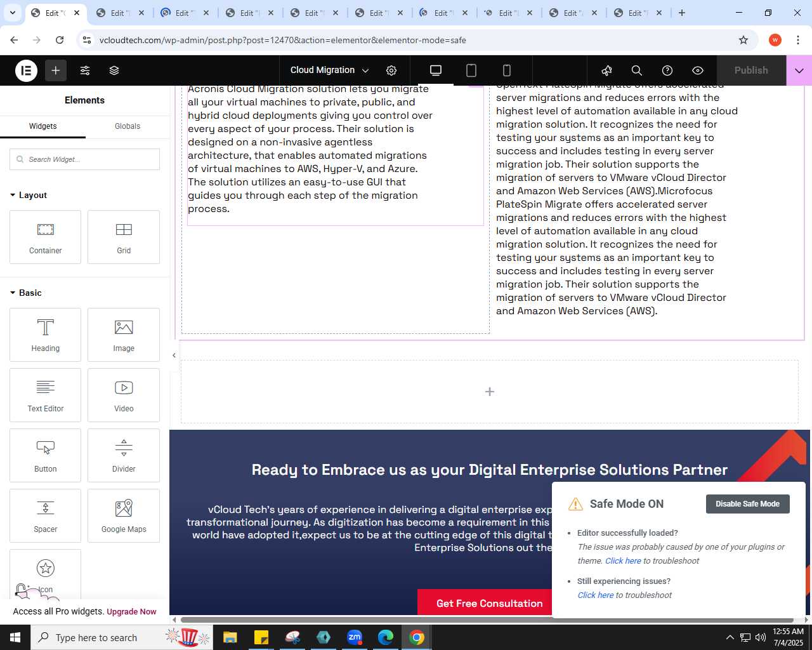The image size is (812, 650).
Task: Open the Cloud Migration document dropdown
Action: (x=329, y=70)
